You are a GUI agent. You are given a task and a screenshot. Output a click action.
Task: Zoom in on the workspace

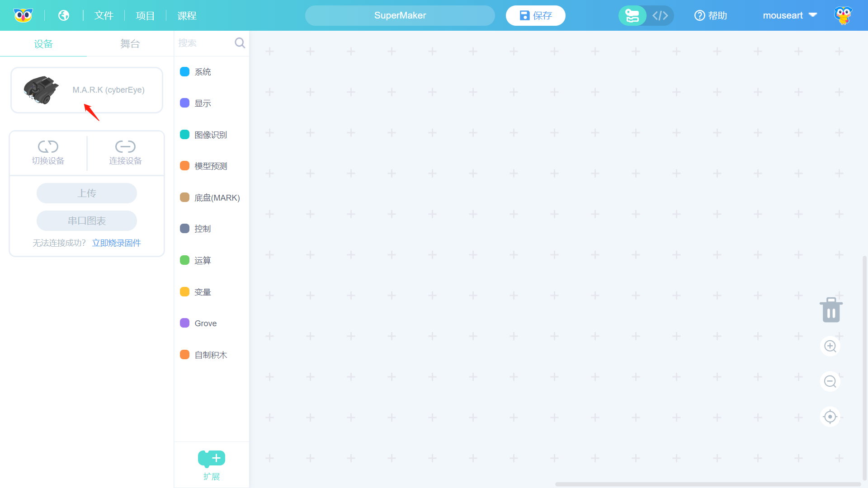(830, 347)
